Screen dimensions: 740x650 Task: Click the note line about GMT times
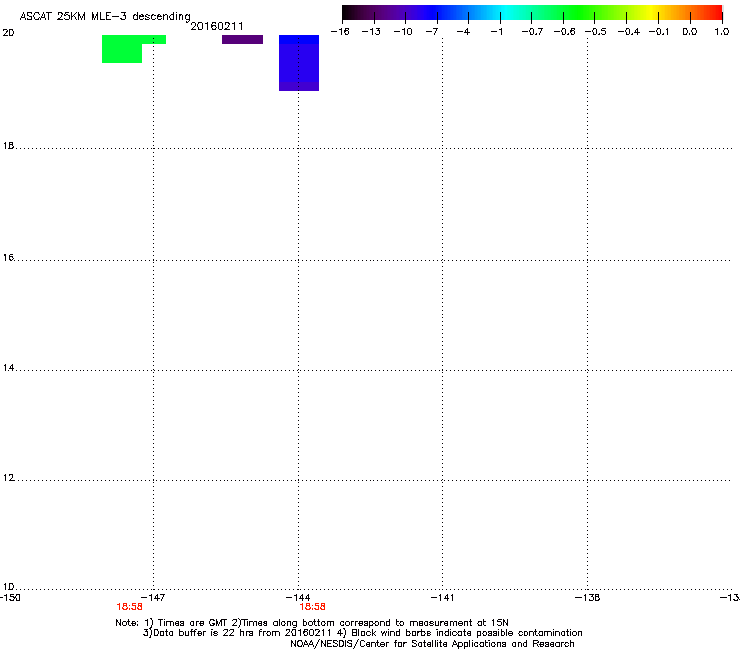pos(312,623)
